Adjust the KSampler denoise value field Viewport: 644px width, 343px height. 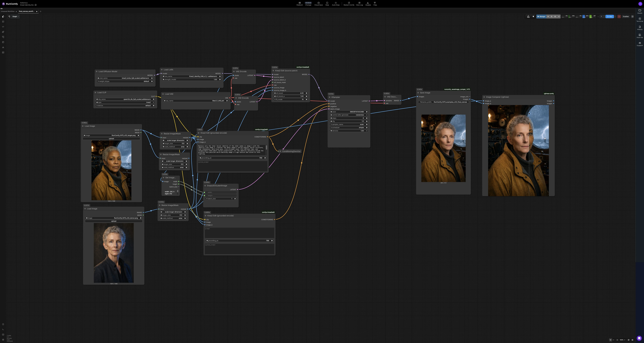click(349, 131)
